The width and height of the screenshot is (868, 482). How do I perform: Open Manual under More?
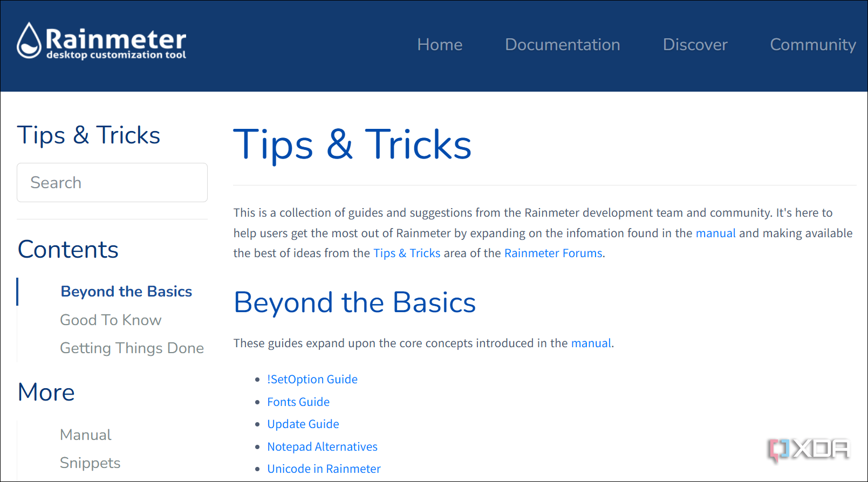click(x=85, y=435)
